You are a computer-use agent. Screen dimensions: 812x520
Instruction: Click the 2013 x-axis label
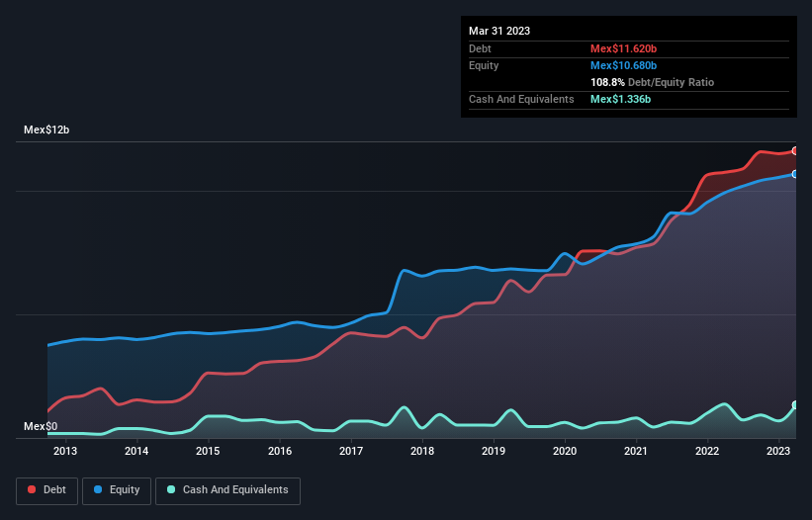[x=65, y=451]
